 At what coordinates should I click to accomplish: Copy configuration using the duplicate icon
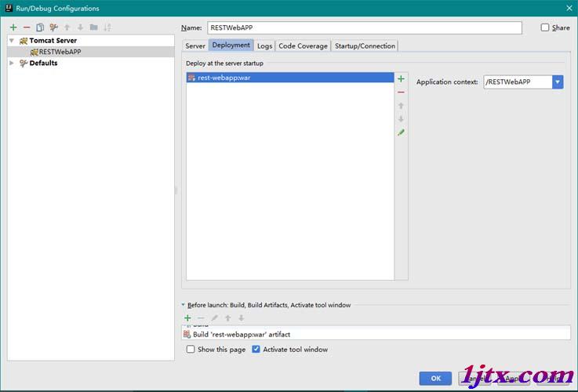coord(40,27)
